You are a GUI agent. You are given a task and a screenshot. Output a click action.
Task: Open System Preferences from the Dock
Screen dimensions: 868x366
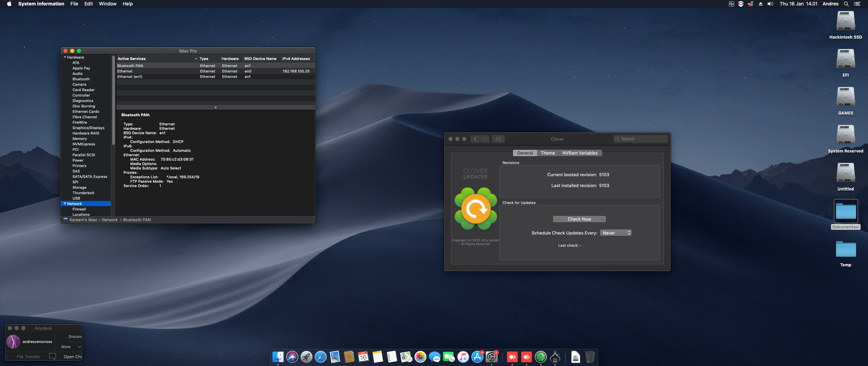pos(491,357)
